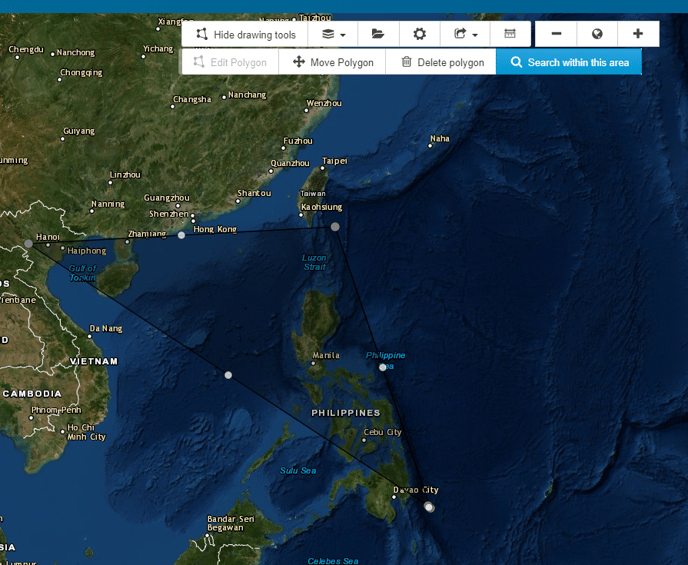Click the midpoint handle near Hong Kong
The width and height of the screenshot is (688, 565).
[181, 235]
